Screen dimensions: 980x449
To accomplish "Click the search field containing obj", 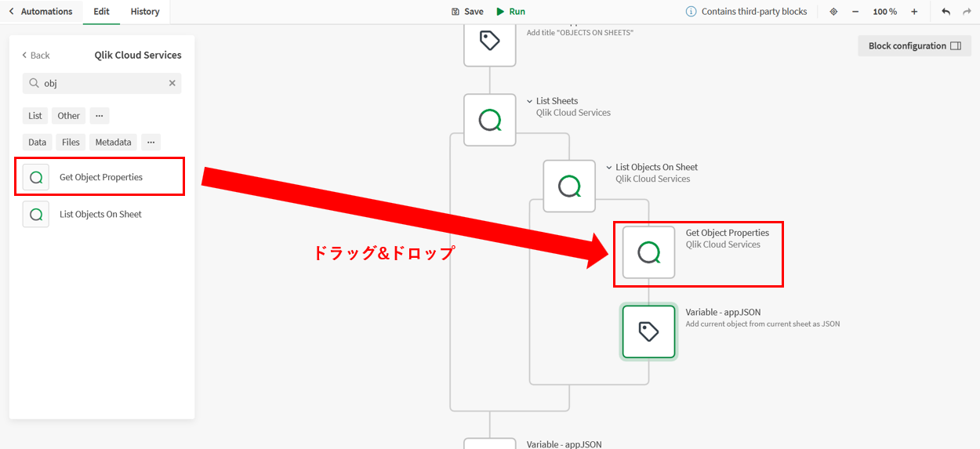I will (x=102, y=83).
